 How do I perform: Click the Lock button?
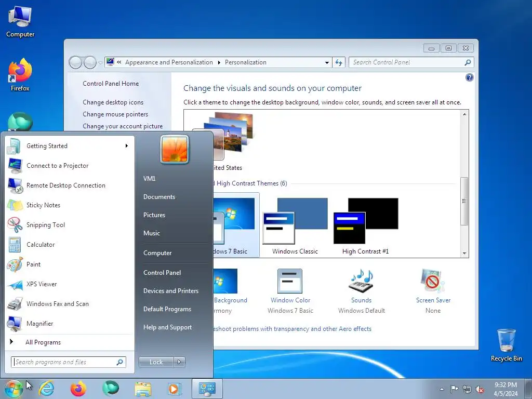(156, 362)
